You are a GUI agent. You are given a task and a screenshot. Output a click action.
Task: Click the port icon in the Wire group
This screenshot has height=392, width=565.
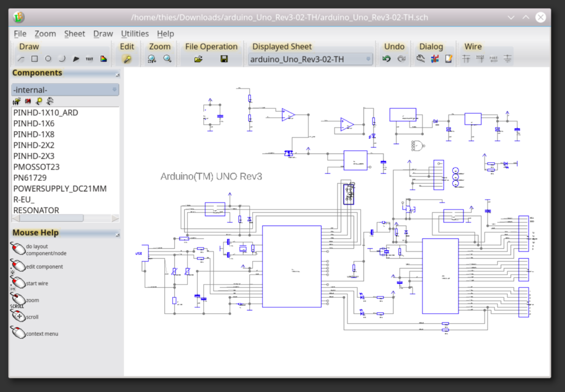click(x=493, y=58)
